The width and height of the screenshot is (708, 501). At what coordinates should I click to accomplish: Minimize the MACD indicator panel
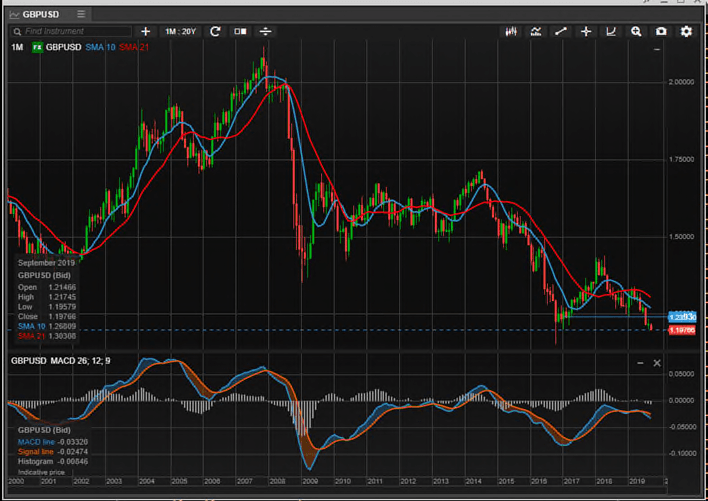point(640,363)
